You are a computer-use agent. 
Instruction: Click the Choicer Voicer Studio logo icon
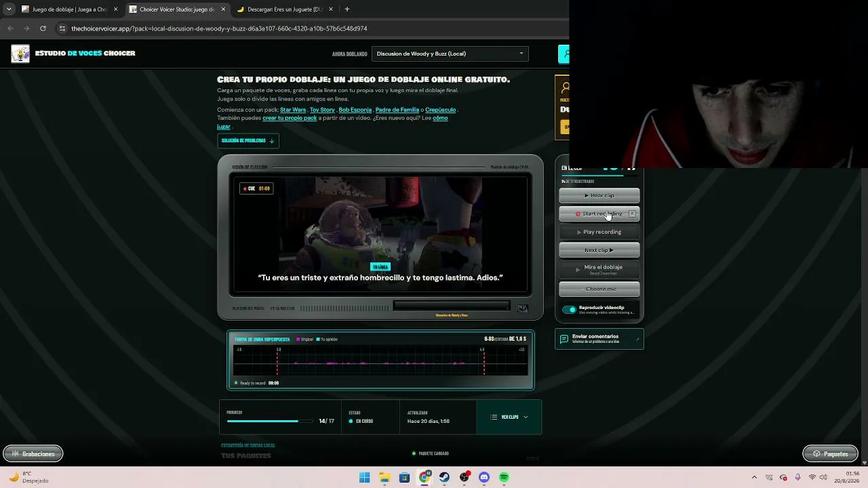(x=20, y=54)
